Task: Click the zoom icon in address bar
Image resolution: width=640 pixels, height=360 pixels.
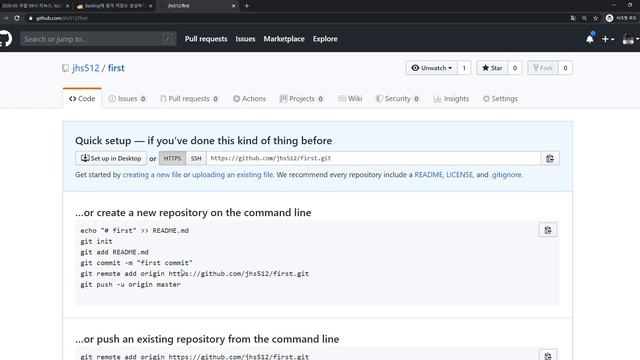Action: click(584, 18)
